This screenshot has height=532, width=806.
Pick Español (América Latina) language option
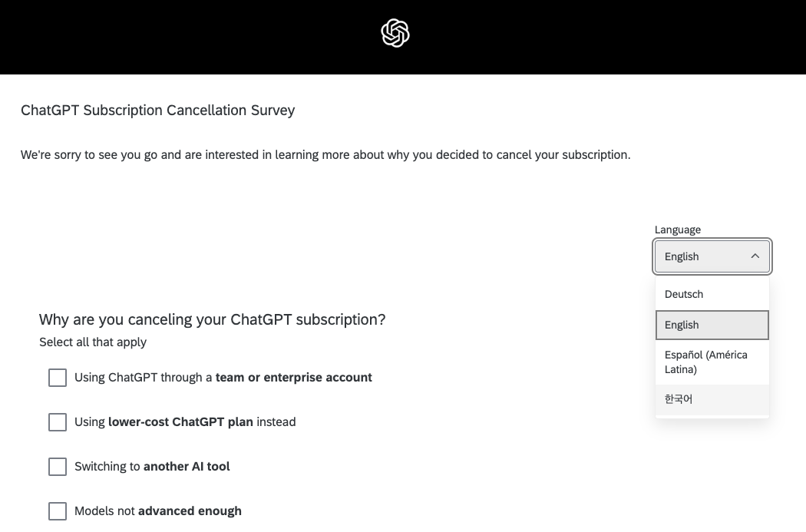[706, 362]
